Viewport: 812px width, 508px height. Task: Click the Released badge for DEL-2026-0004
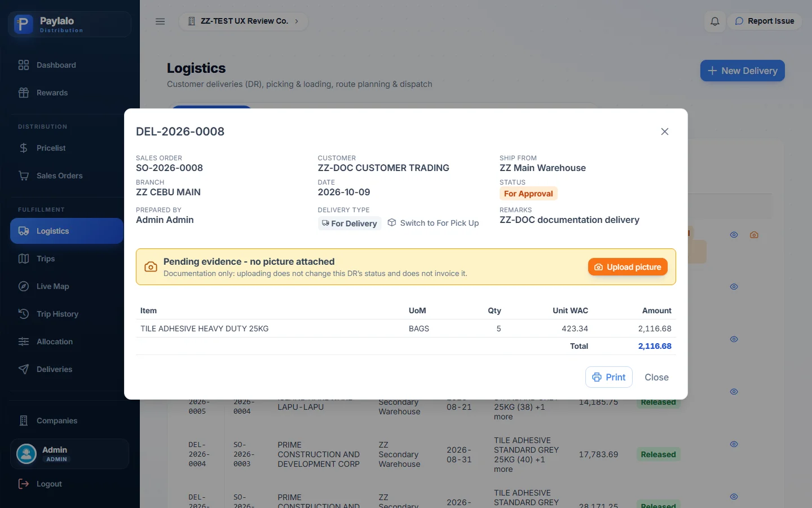tap(658, 454)
